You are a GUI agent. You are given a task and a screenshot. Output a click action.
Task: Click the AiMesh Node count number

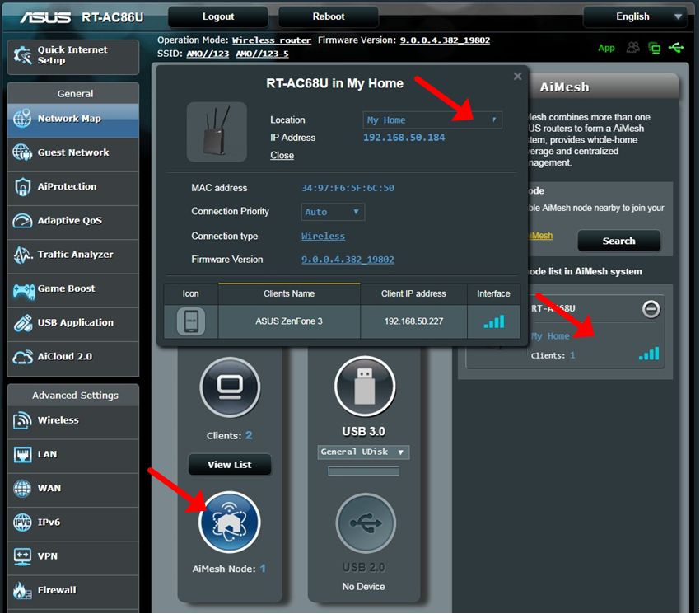click(263, 569)
